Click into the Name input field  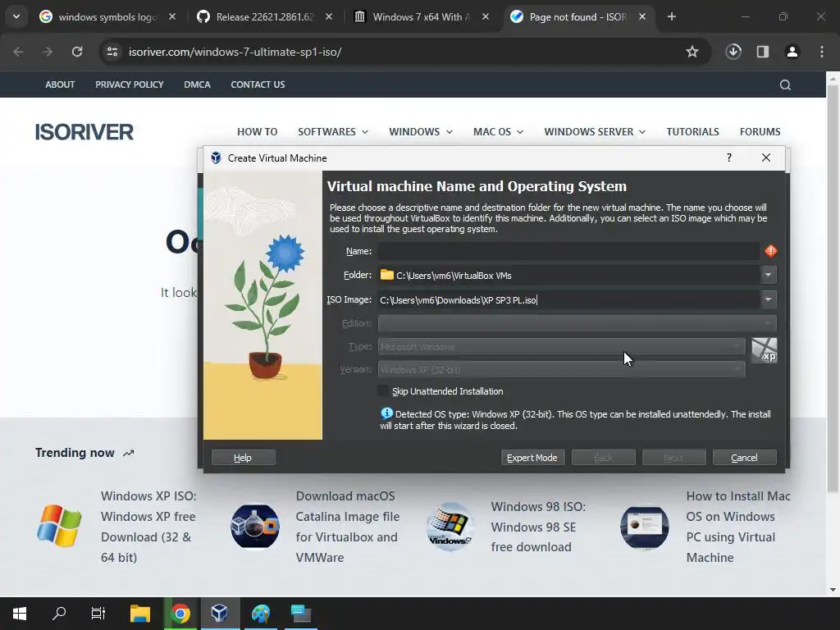coord(568,251)
